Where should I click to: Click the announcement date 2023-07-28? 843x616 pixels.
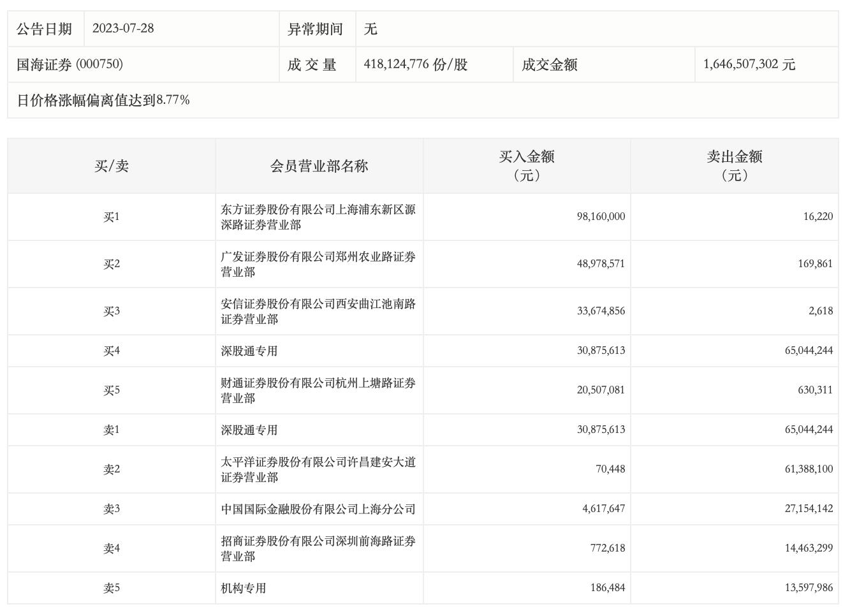pos(123,29)
